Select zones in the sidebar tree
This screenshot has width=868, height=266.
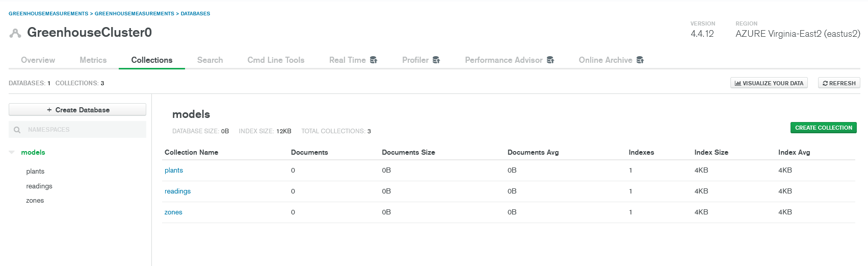click(35, 201)
